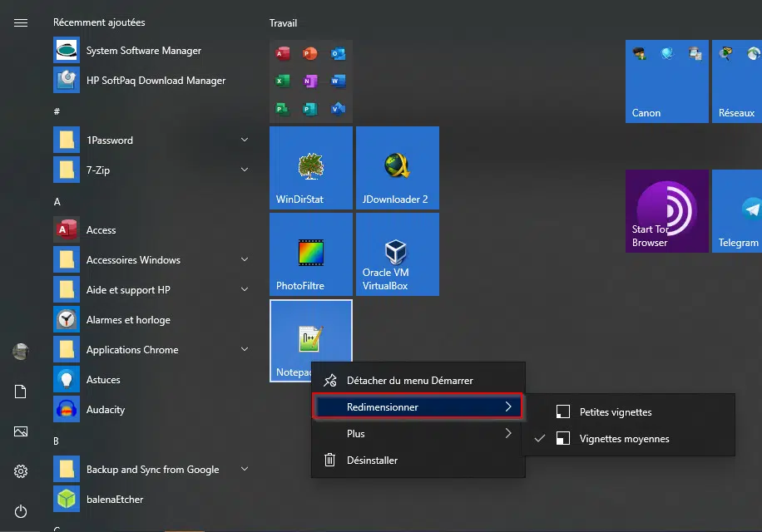
Task: Select Détacher du menu Démarrer
Action: coord(418,381)
